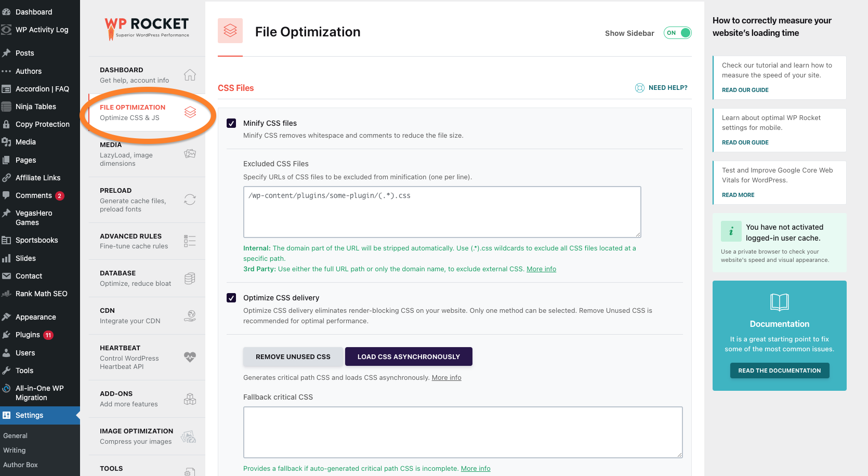Open Read More link about Core Web Vitals
868x476 pixels.
[738, 195]
